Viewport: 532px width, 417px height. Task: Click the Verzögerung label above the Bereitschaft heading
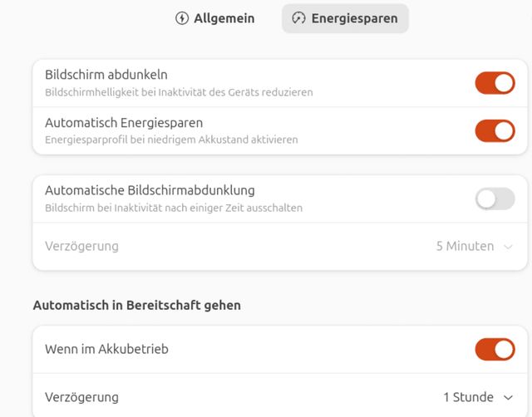pyautogui.click(x=81, y=246)
